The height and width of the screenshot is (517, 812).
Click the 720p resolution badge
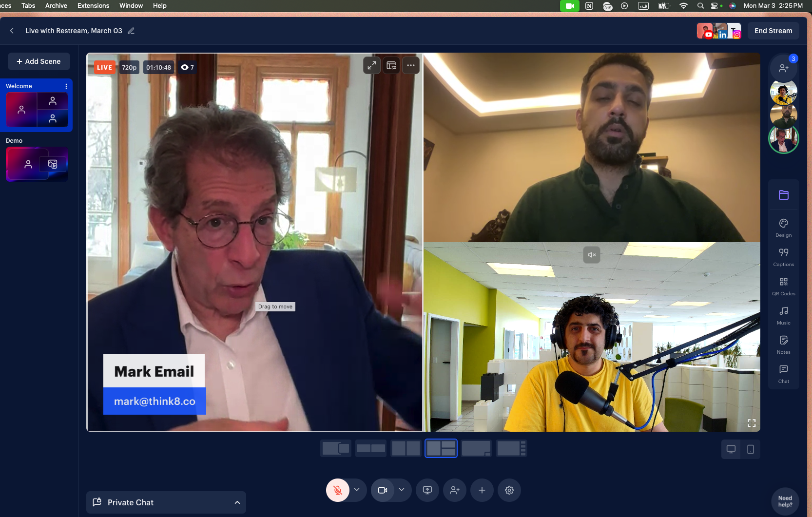[129, 67]
